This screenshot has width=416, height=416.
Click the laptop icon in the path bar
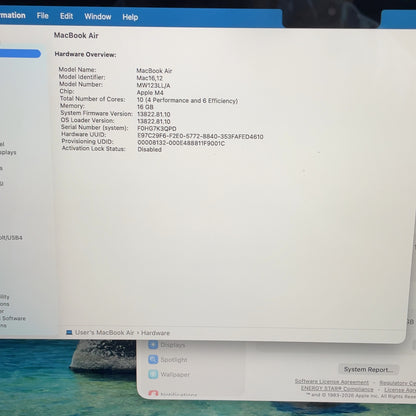point(69,332)
